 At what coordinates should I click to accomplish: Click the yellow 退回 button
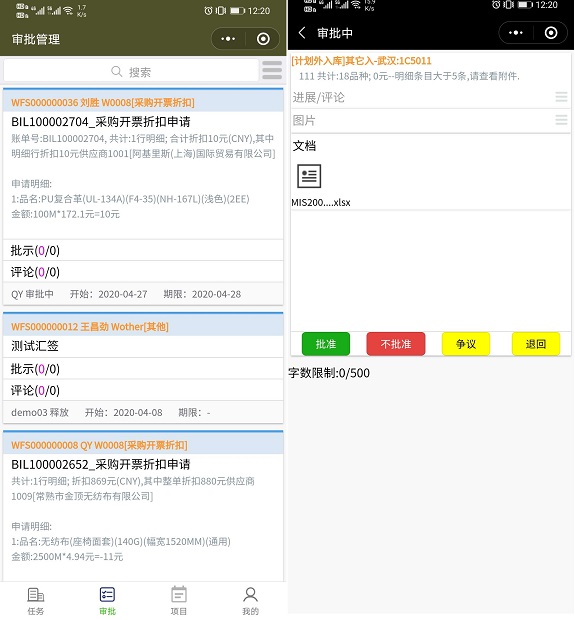536,344
